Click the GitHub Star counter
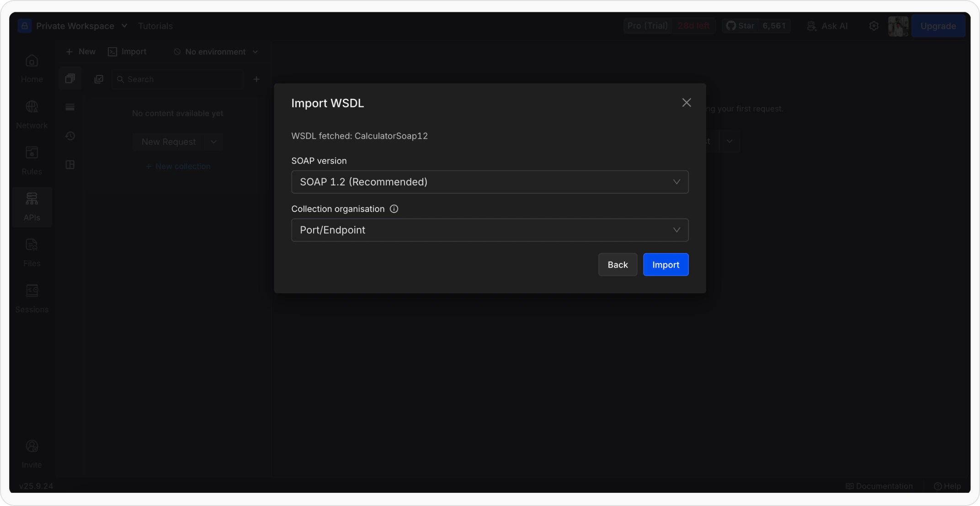The height and width of the screenshot is (506, 980). pos(756,26)
